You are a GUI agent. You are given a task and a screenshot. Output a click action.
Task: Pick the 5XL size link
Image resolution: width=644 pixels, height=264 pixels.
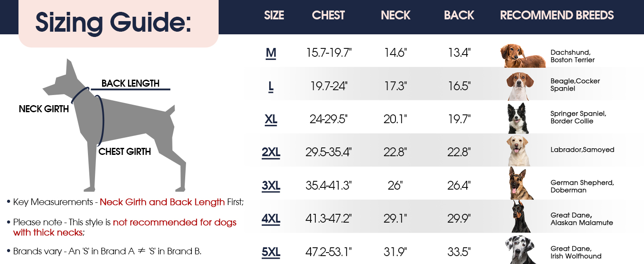point(271,252)
